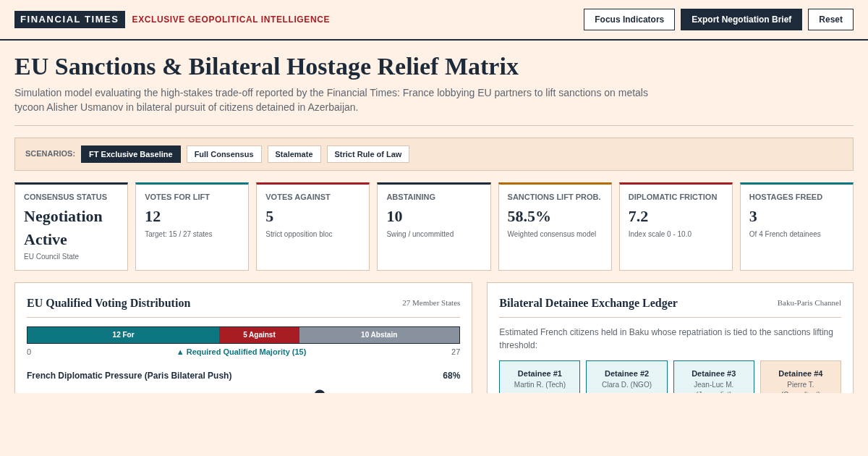Click the main page title heading
Viewport: 868px width, 456px height.
(267, 67)
